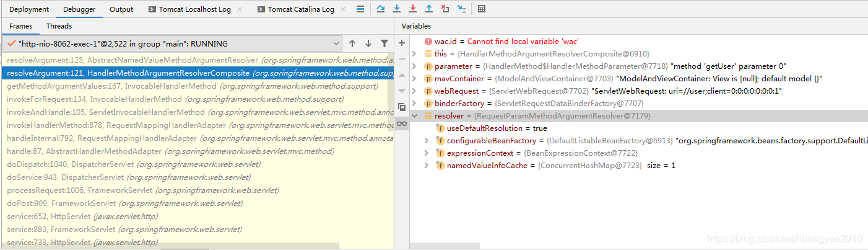
Task: Switch to Threads tab
Action: tap(59, 26)
